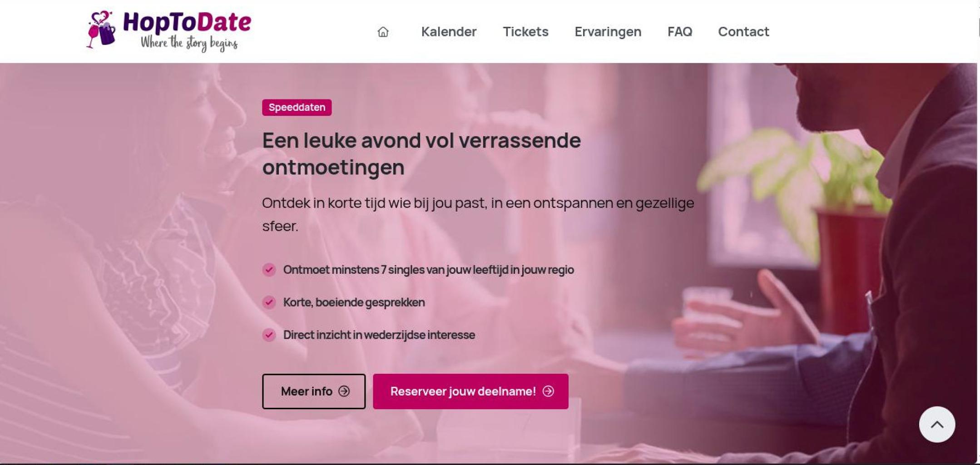Viewport: 980px width, 465px height.
Task: Open the Kalender menu item
Action: point(449,32)
